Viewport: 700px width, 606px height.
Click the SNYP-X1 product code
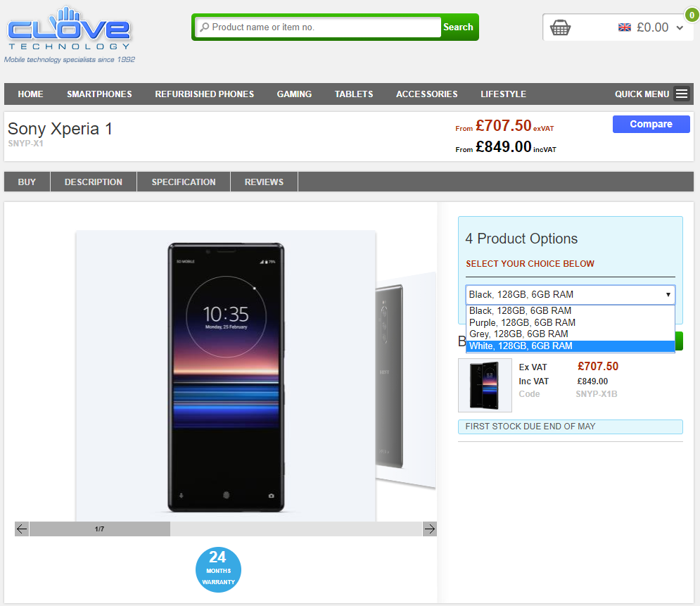coord(25,144)
